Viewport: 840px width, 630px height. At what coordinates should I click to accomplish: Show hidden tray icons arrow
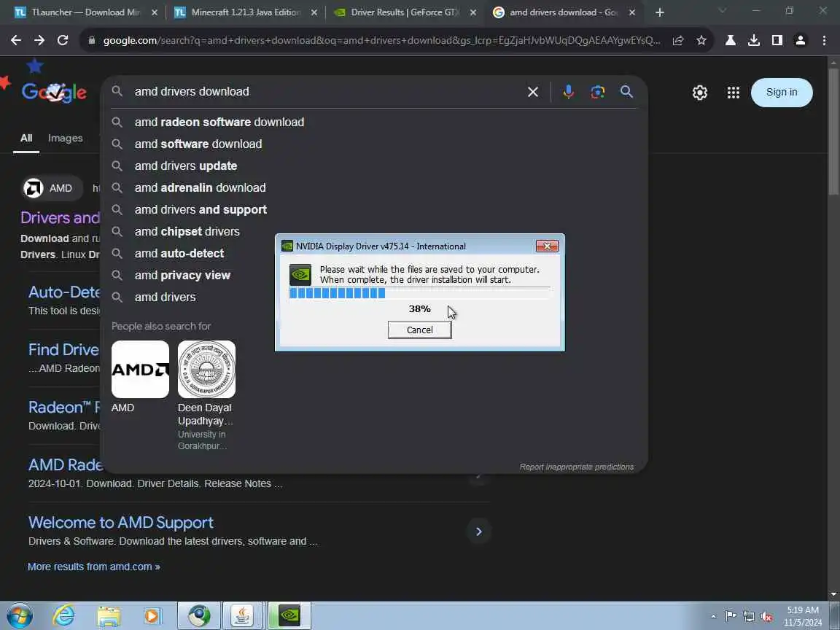[713, 617]
